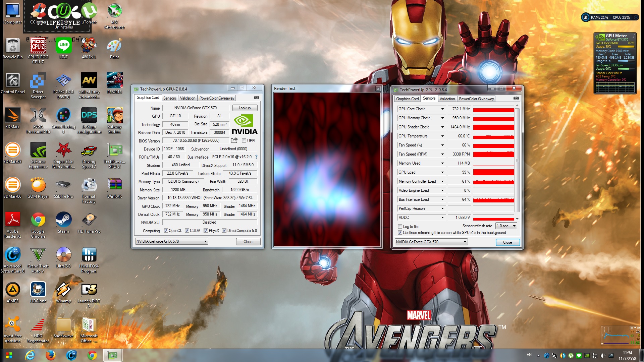Click Close button in Sensors window
Image resolution: width=644 pixels, height=362 pixels.
click(x=507, y=242)
